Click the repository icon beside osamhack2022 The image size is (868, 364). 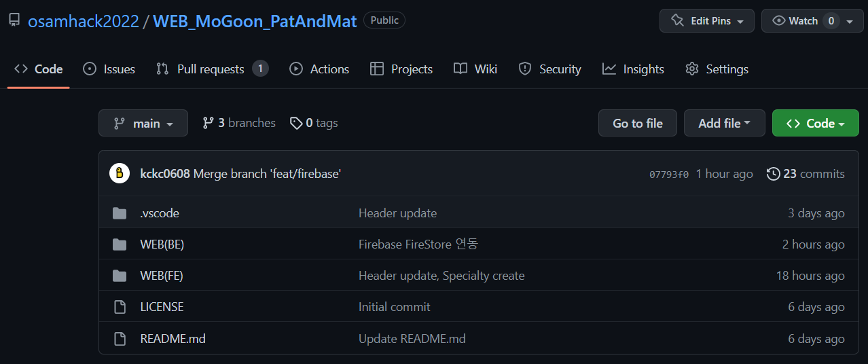pos(14,20)
